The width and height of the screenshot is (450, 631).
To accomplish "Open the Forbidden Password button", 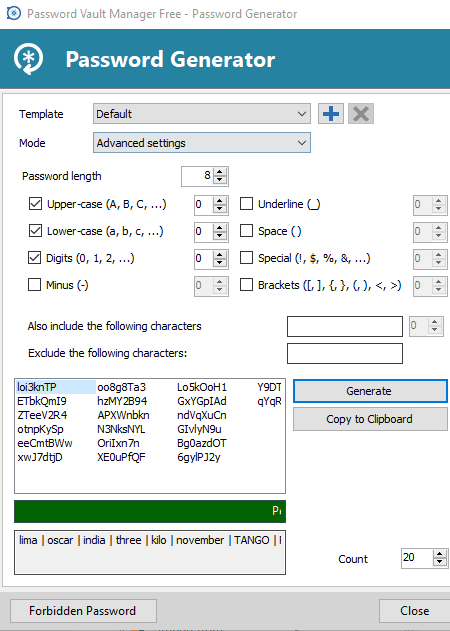I will [83, 611].
